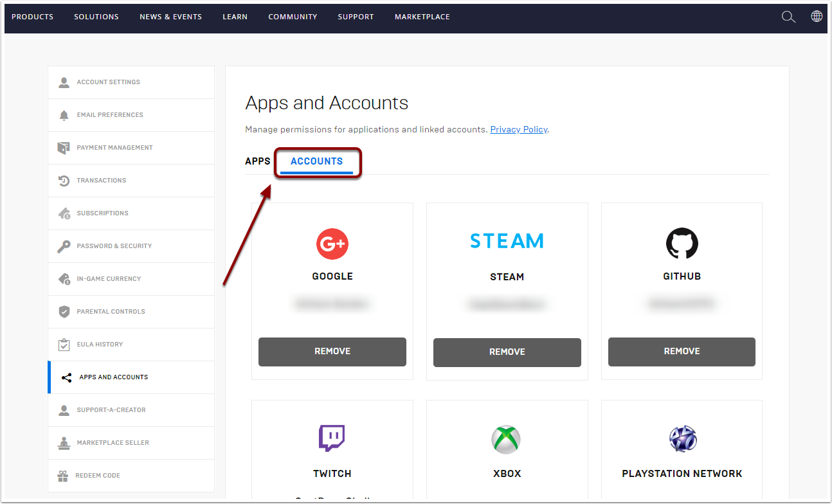Viewport: 832px width, 504px height.
Task: Open the Learn menu
Action: pos(235,17)
